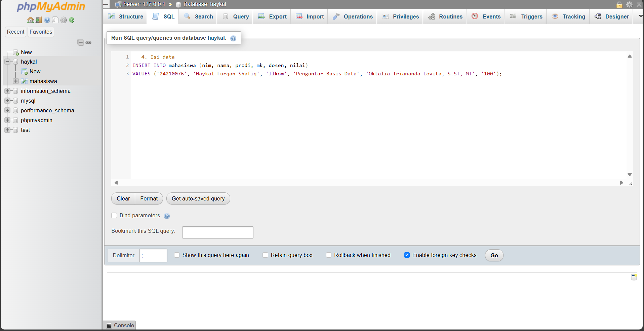
Task: Go to the Export tab
Action: click(x=272, y=16)
